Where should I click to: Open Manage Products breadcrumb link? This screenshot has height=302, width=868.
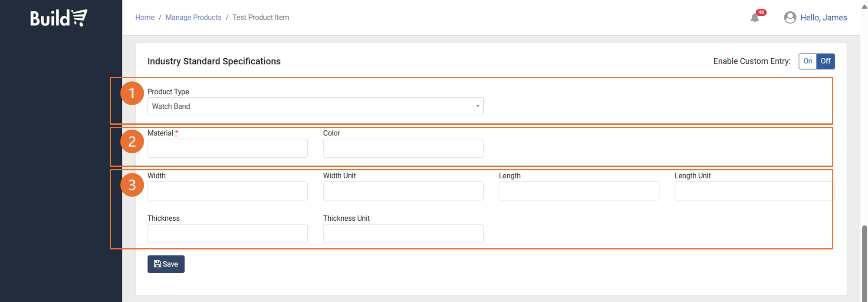pos(193,17)
